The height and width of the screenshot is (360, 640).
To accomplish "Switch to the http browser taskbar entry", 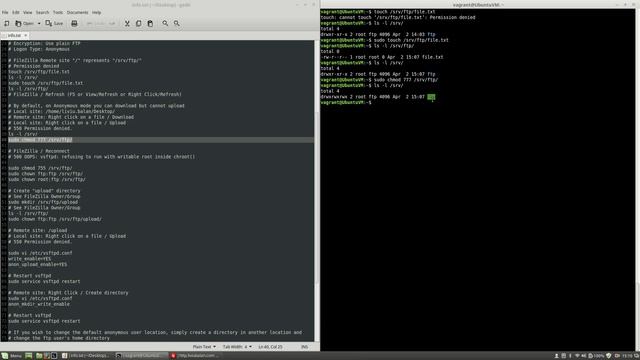I will (x=195, y=356).
